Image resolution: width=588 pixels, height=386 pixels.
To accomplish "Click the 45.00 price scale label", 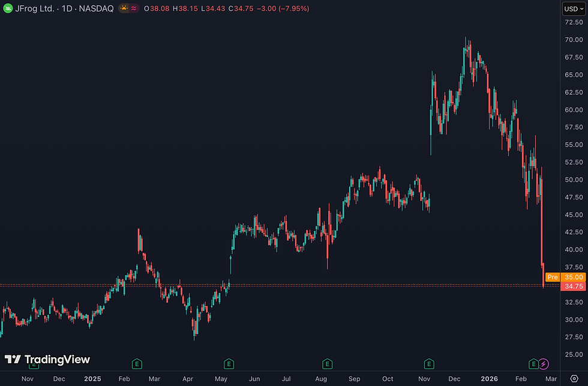I will [574, 215].
